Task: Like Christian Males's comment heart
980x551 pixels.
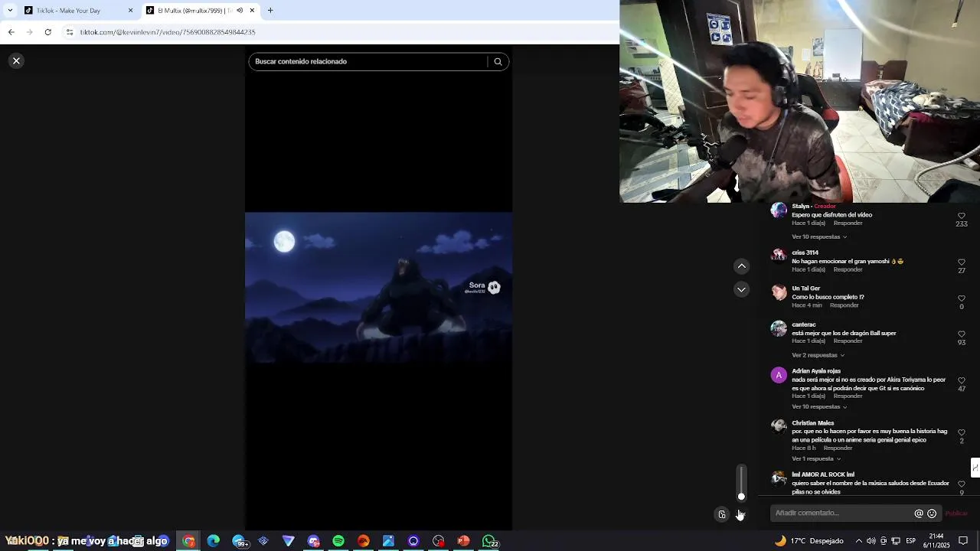Action: (x=962, y=432)
